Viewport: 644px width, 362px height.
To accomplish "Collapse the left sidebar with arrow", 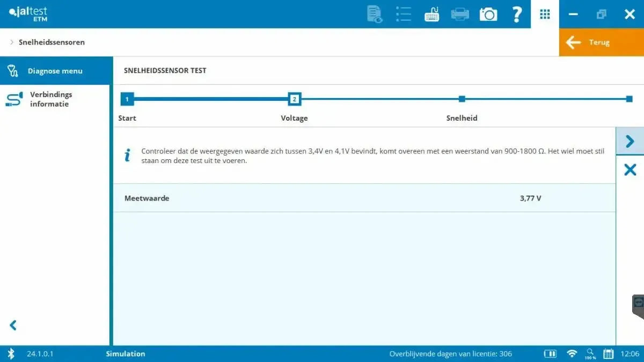I will (12, 325).
